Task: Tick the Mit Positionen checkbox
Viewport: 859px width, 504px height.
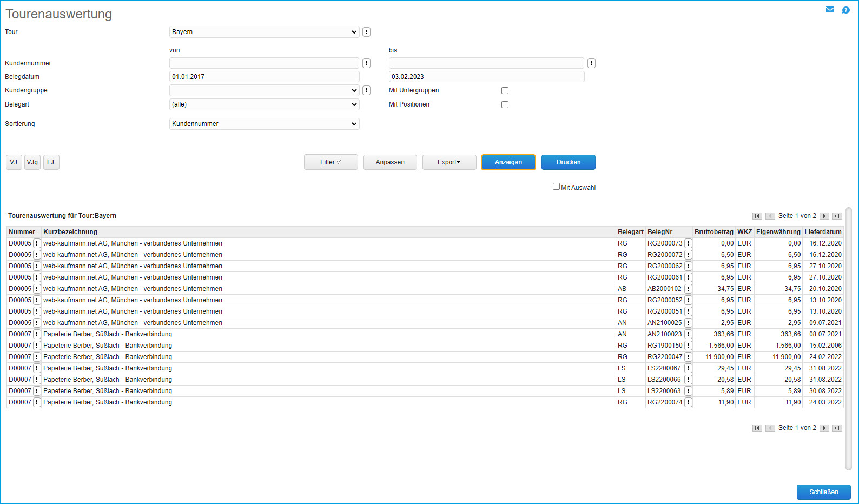Action: 505,104
